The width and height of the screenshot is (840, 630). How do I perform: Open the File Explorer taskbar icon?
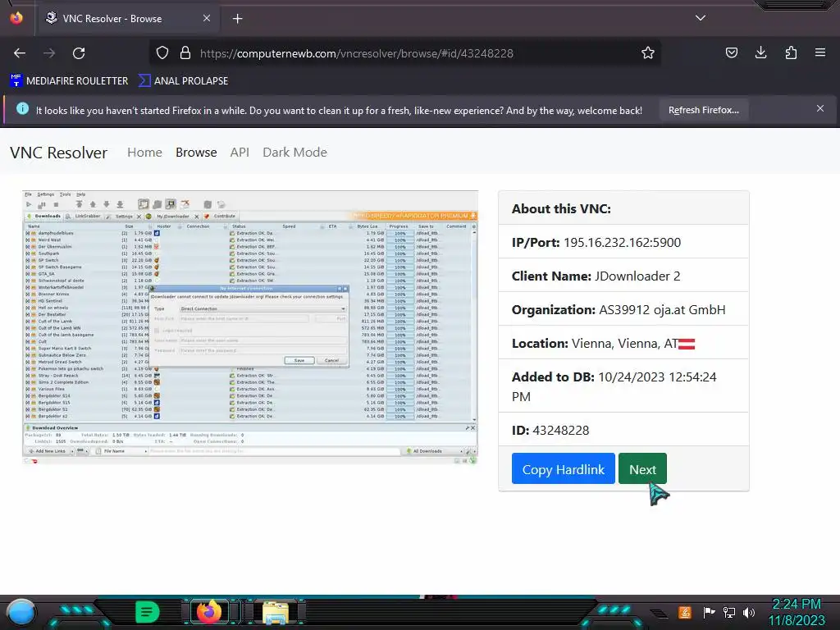(276, 613)
